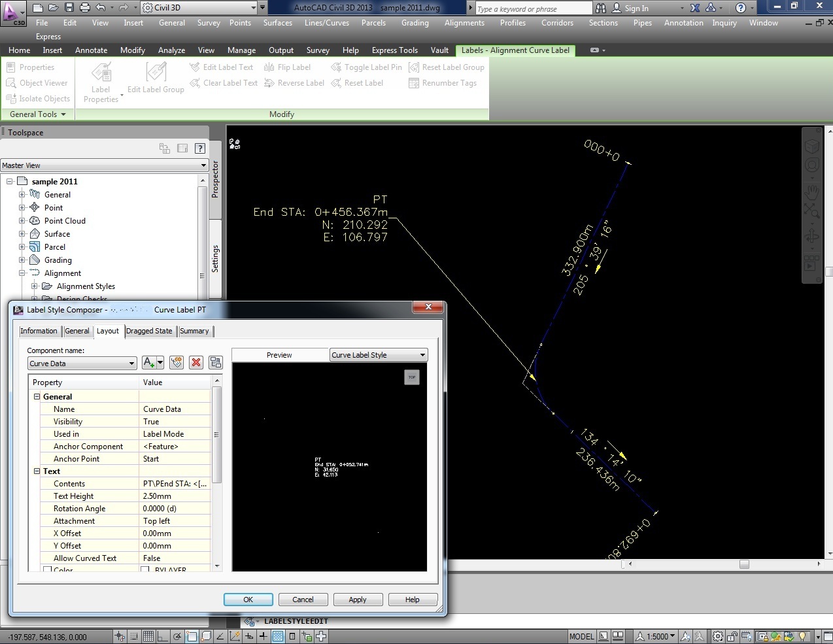833x644 pixels.
Task: Collapse the General property group
Action: tap(37, 397)
